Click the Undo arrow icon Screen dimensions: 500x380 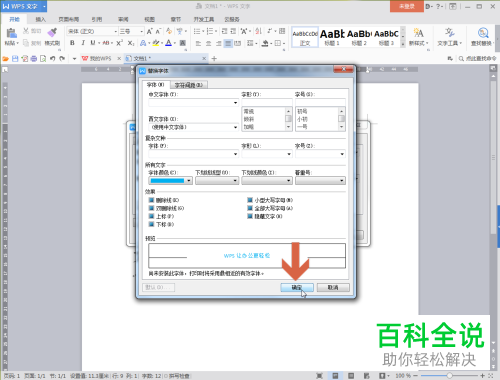(53, 59)
